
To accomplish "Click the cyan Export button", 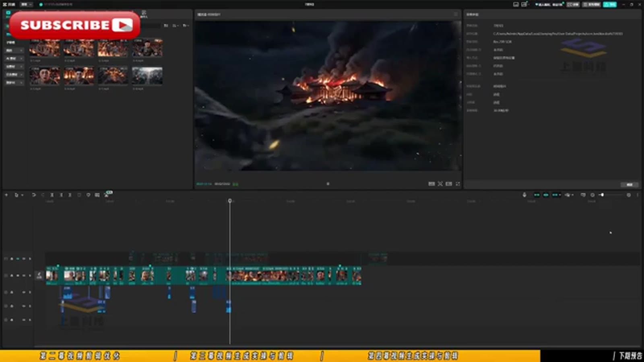I will click(609, 4).
